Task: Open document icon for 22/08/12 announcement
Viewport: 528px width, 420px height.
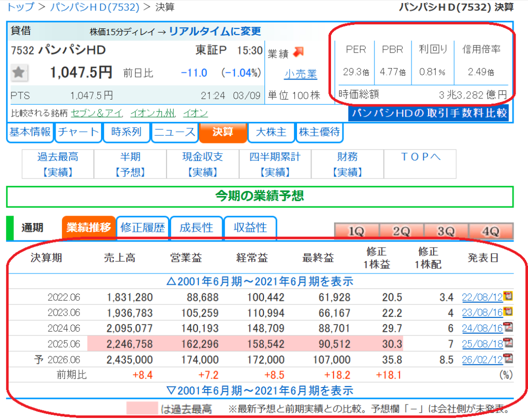Action: (x=508, y=296)
